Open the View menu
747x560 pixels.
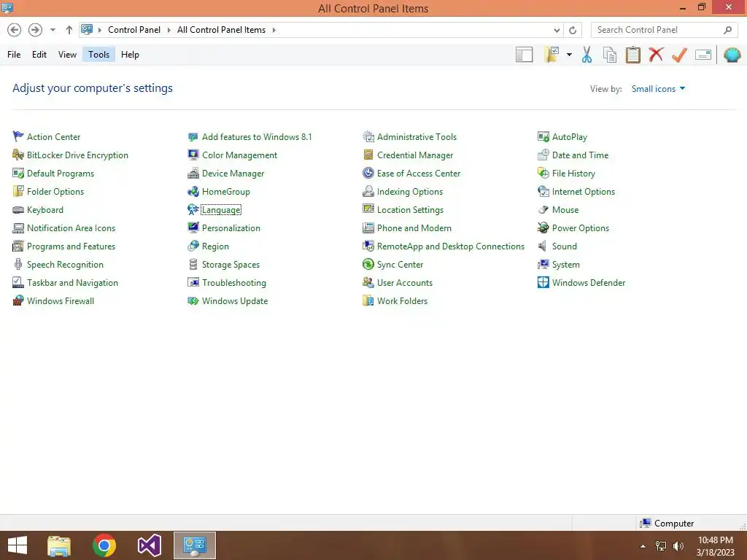[x=67, y=55]
